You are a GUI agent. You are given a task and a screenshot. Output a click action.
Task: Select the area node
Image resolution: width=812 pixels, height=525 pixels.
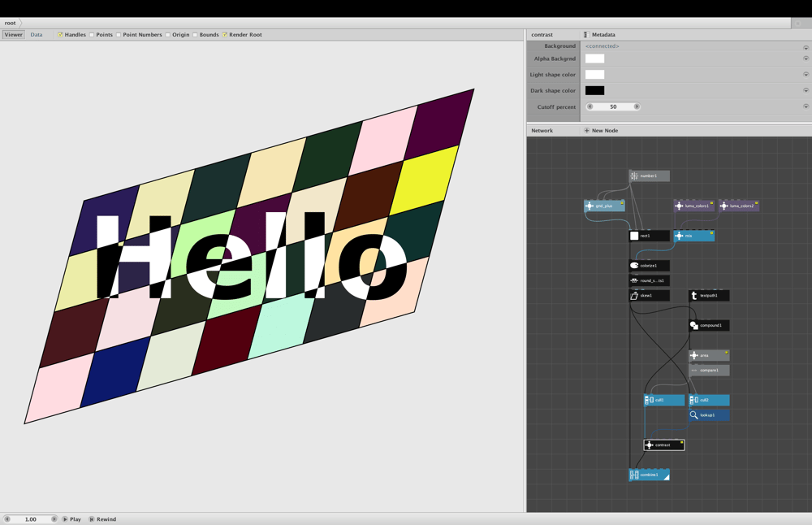tap(709, 355)
